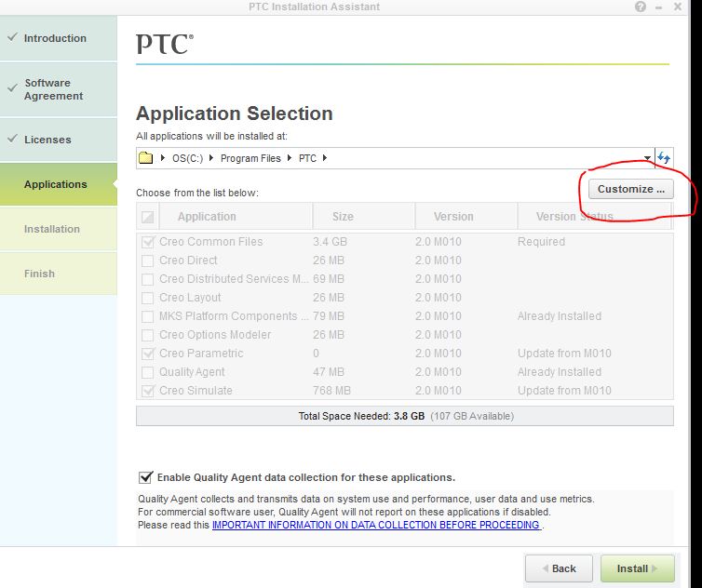Click the 768 MB size value
Viewport: 702px width, 588px height.
coord(331,391)
